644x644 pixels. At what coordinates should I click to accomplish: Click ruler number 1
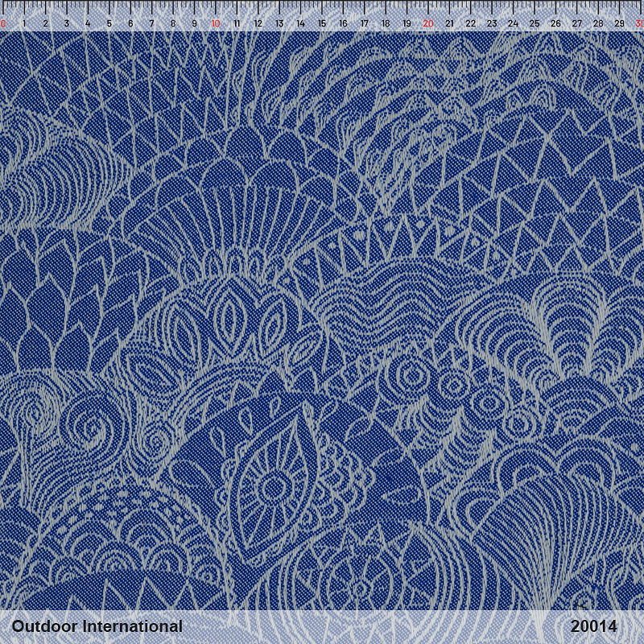pyautogui.click(x=24, y=23)
